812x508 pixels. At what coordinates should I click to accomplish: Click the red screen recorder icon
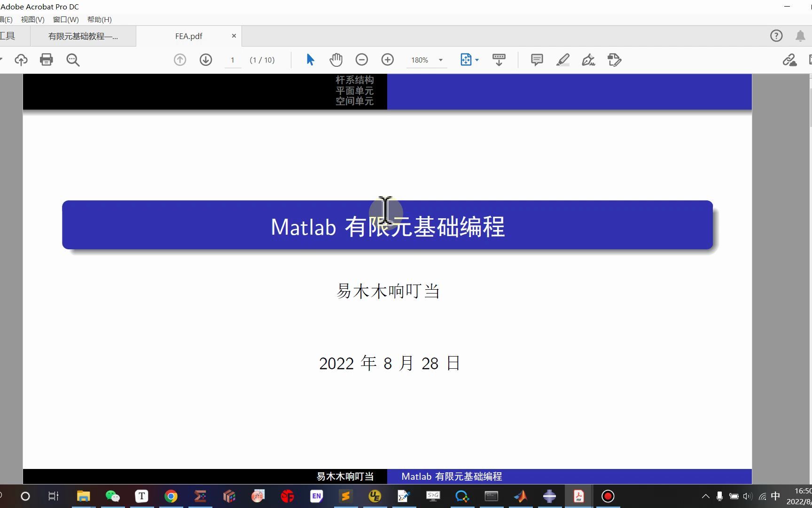(608, 496)
